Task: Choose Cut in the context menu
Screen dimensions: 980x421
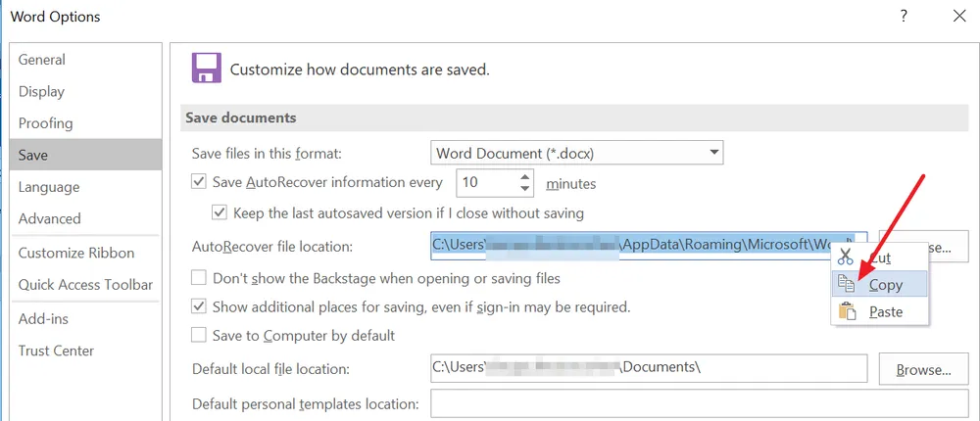Action: tap(879, 257)
